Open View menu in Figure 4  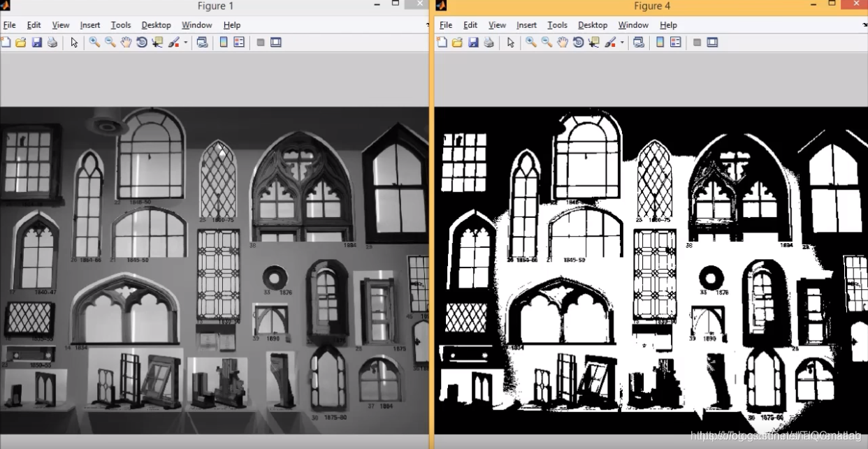[x=497, y=25]
